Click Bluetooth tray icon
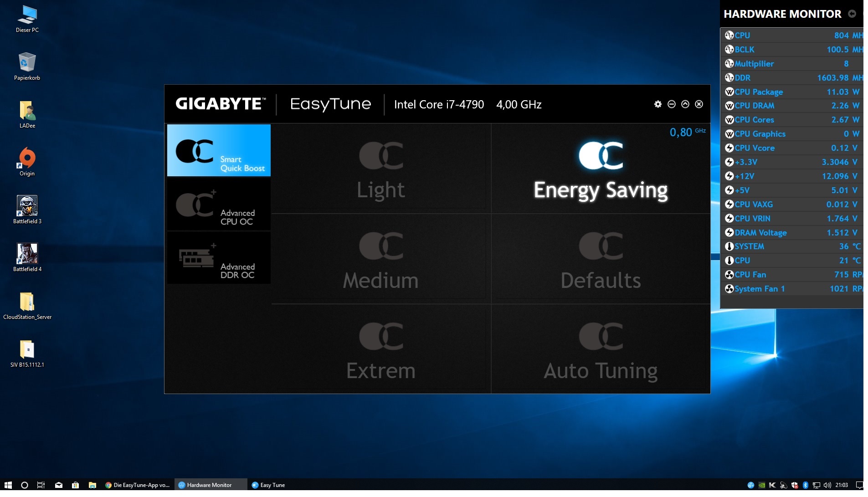 pyautogui.click(x=806, y=485)
